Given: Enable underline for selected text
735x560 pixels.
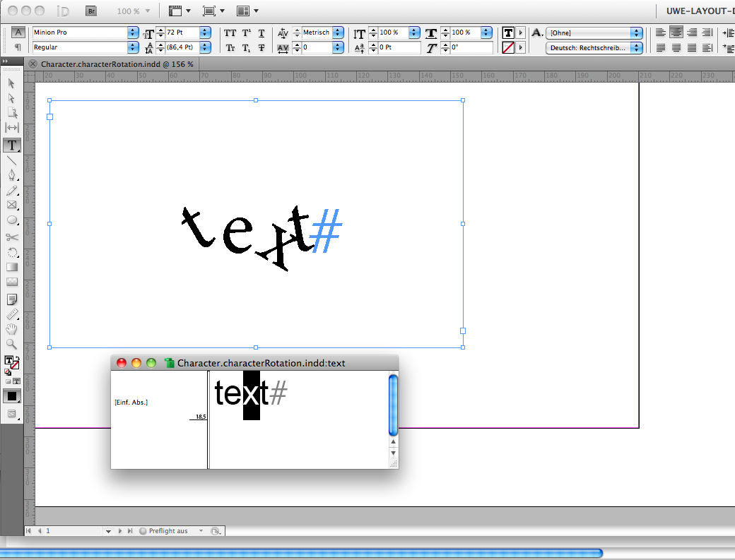Looking at the screenshot, I should click(x=260, y=32).
